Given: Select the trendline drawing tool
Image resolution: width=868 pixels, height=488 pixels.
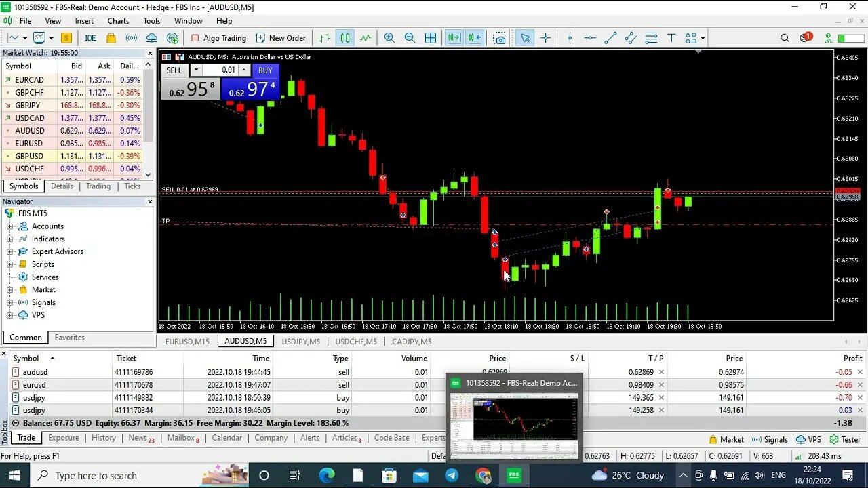Looking at the screenshot, I should 610,38.
